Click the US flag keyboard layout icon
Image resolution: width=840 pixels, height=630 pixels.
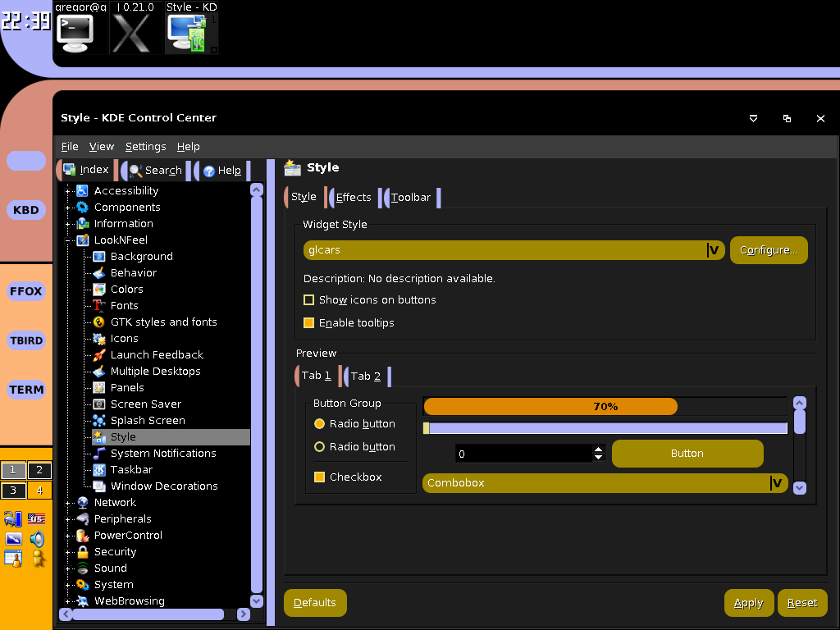click(x=36, y=518)
